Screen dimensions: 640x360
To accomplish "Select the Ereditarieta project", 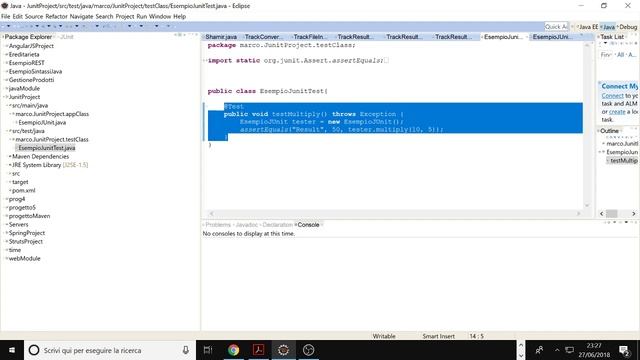I will point(24,55).
